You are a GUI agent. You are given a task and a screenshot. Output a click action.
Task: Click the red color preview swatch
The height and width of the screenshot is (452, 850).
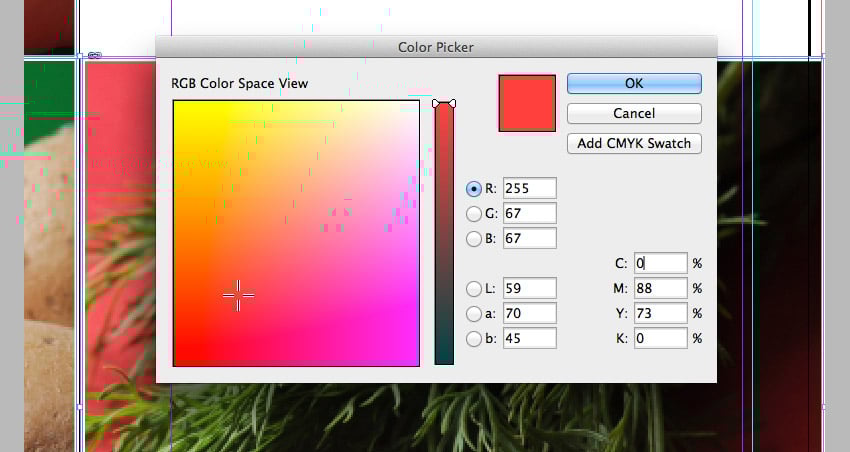tap(527, 103)
